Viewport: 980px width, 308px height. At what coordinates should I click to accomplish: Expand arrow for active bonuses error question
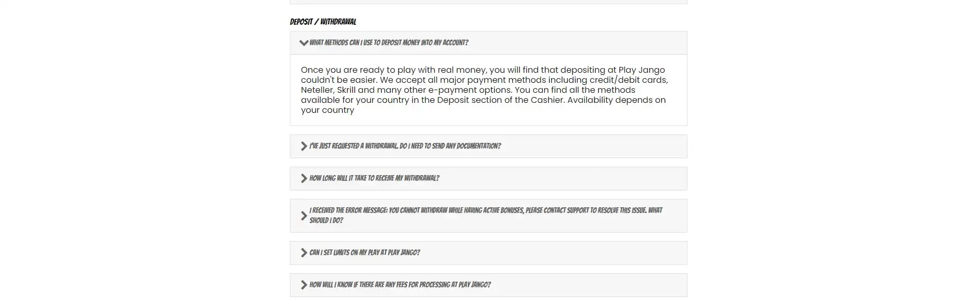coord(304,216)
